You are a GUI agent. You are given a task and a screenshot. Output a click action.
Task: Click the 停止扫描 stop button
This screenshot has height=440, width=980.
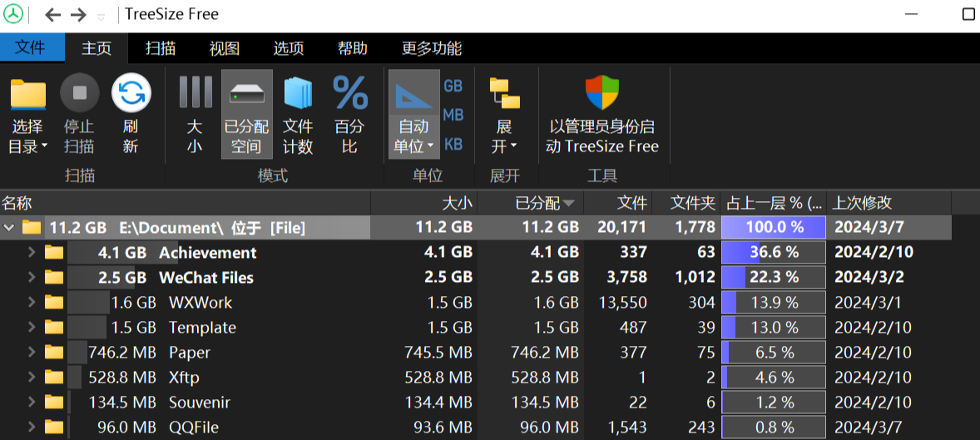79,114
